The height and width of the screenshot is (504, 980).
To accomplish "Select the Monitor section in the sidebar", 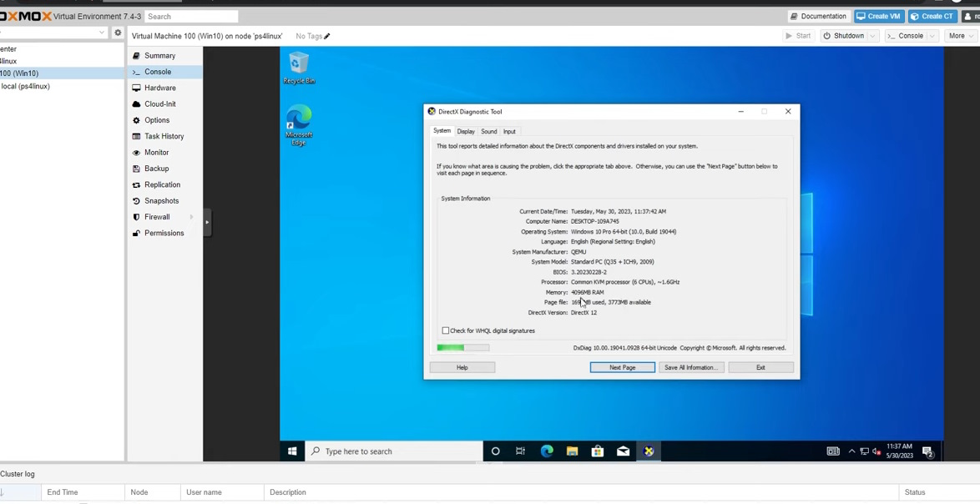I will 155,152.
